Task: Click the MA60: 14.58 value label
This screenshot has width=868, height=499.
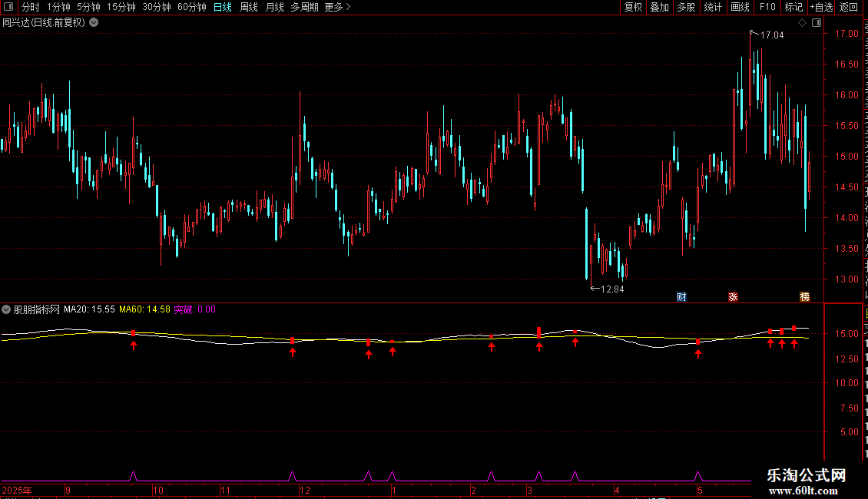Action: (x=144, y=309)
